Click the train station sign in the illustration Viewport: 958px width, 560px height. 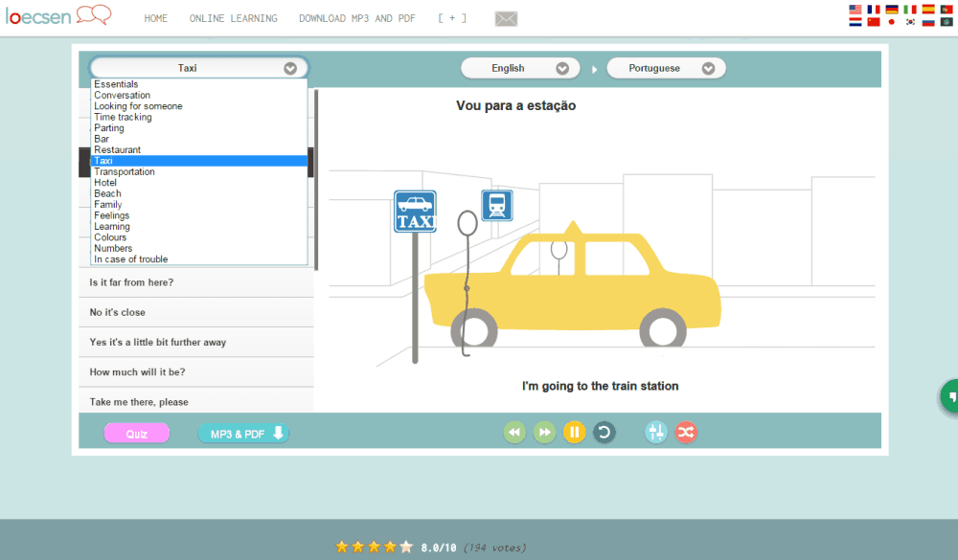pyautogui.click(x=496, y=205)
